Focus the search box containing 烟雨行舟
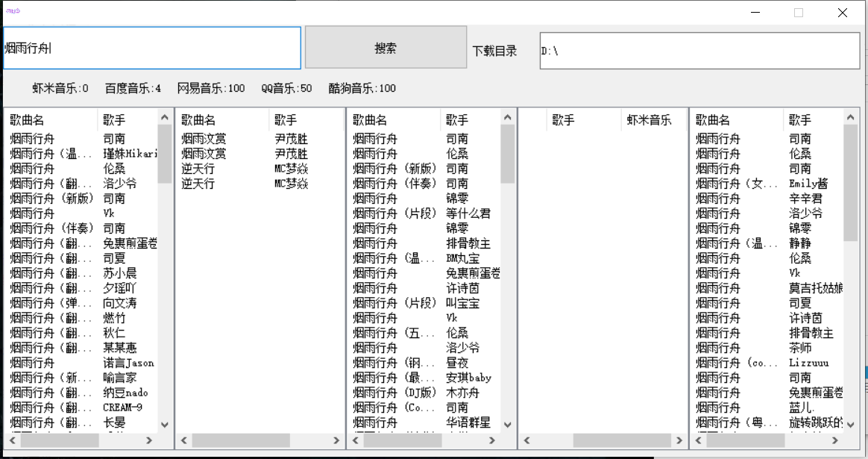868x459 pixels. (x=152, y=48)
